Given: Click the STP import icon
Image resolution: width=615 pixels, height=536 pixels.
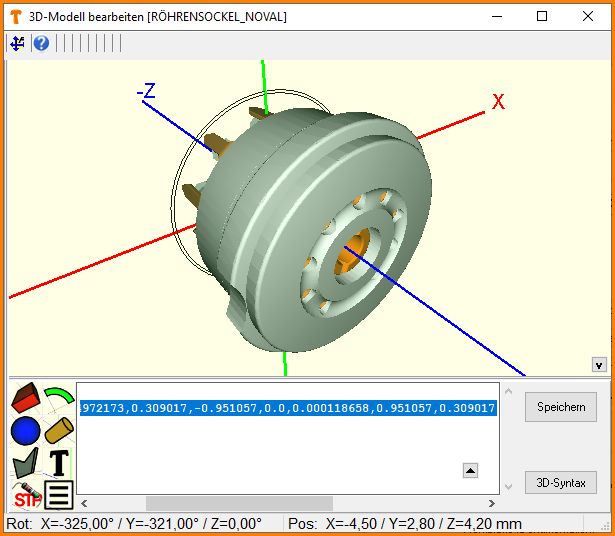Looking at the screenshot, I should pyautogui.click(x=27, y=496).
